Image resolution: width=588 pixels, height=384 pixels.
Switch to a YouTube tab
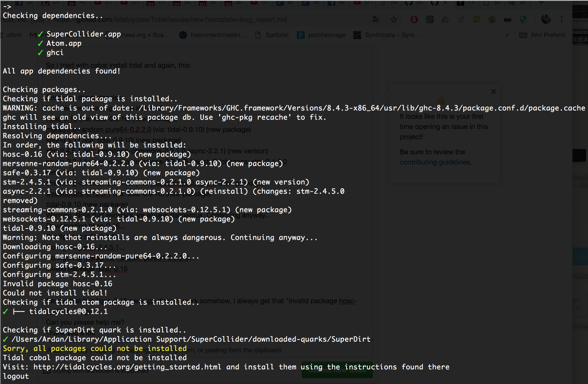pos(98,3)
